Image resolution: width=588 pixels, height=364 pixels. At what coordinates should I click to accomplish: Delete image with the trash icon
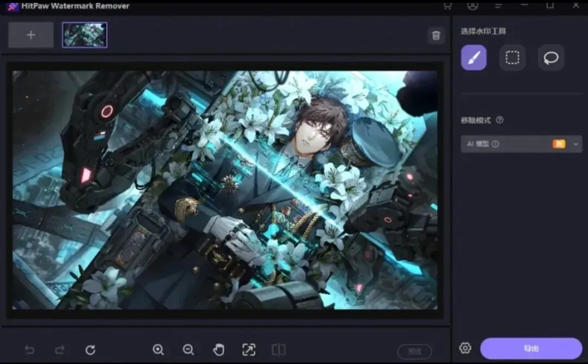436,35
